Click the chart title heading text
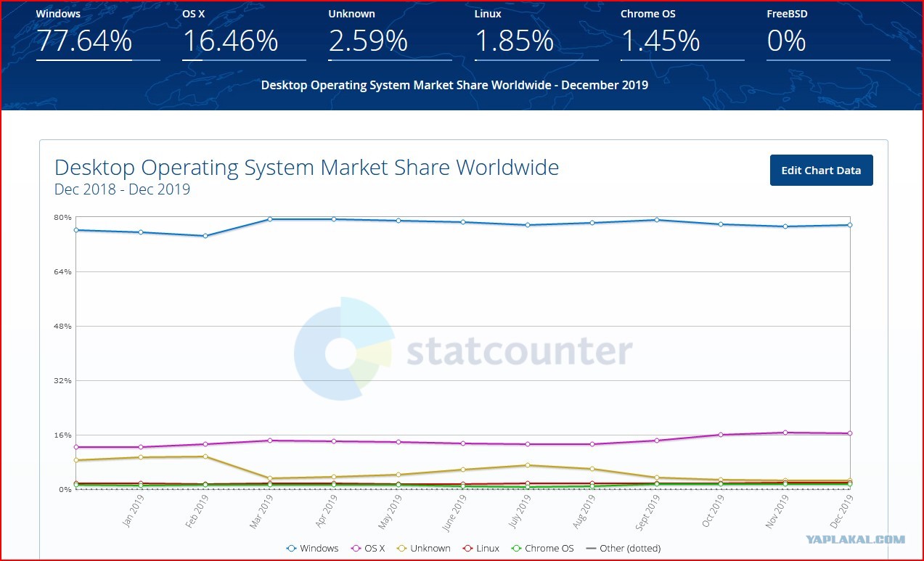 tap(307, 168)
